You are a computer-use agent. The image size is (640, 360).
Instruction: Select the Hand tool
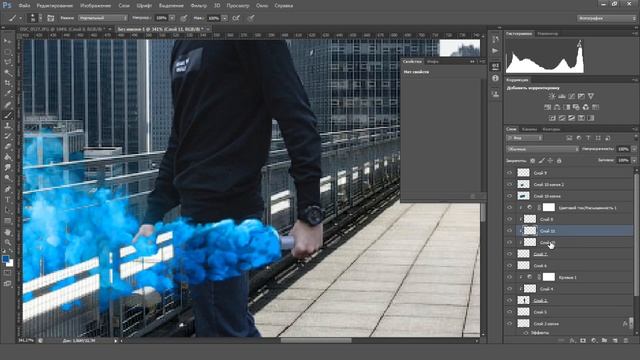tap(8, 231)
